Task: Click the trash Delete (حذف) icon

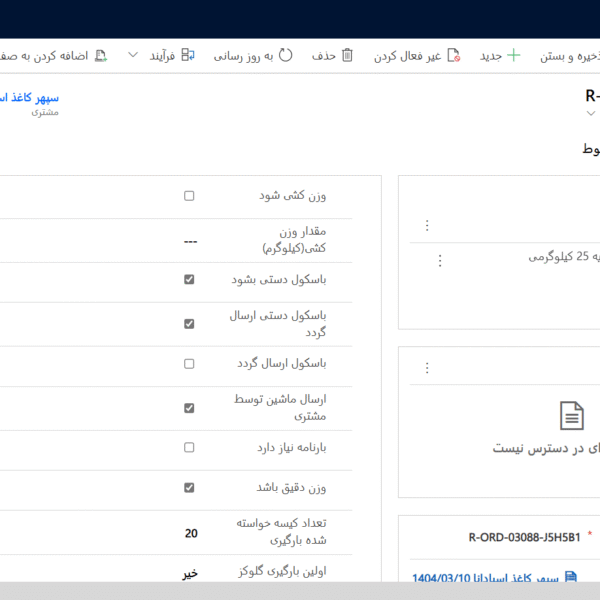Action: [x=347, y=56]
